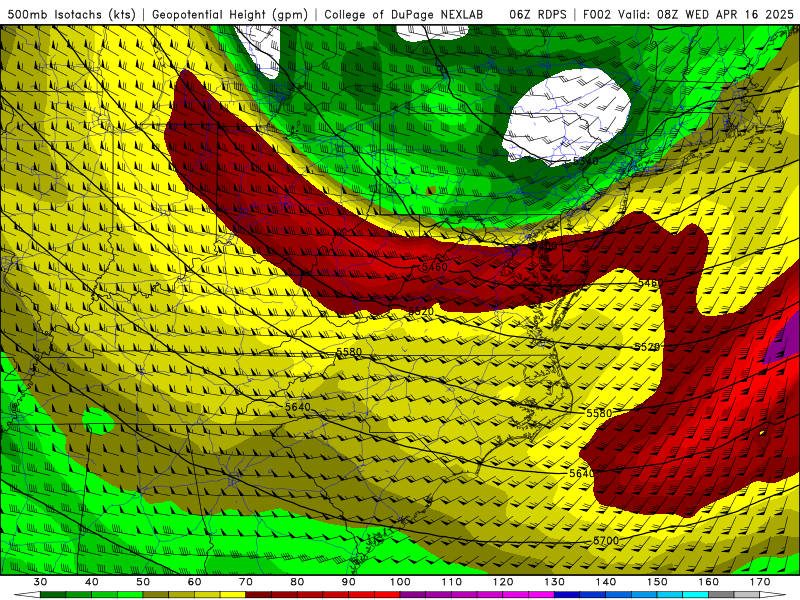Click the dark gray swatch in the color bar
The image size is (800, 600).
click(x=721, y=594)
